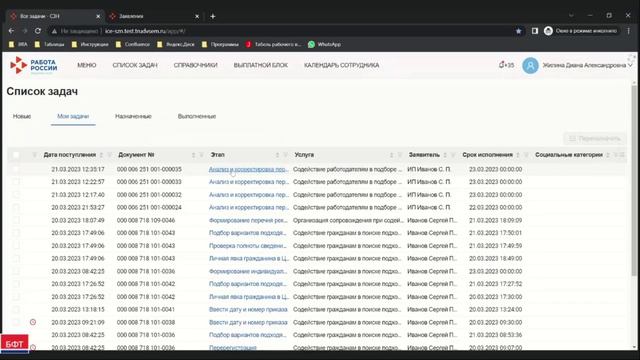Tick checkbox for document 000 006 251 001-000024
The image size is (640, 360).
click(x=16, y=207)
